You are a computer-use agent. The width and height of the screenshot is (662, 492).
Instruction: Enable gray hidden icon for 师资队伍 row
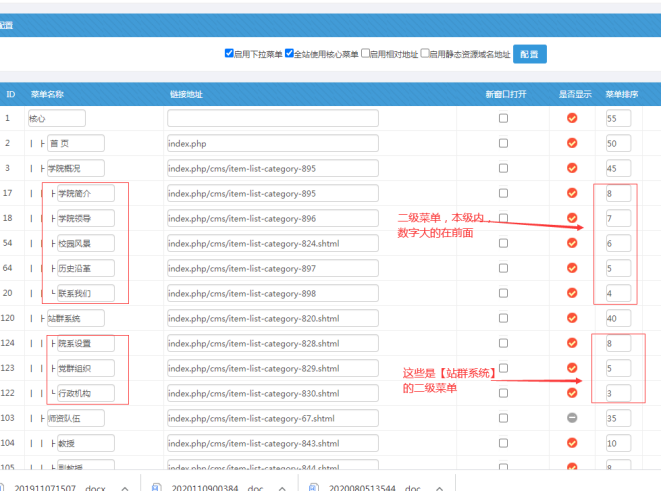point(572,418)
